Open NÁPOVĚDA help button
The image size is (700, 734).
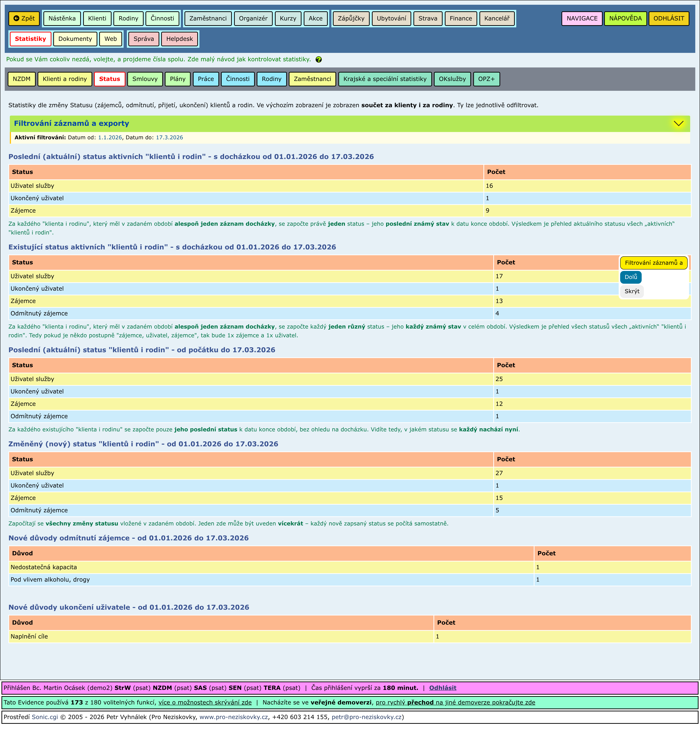point(625,18)
